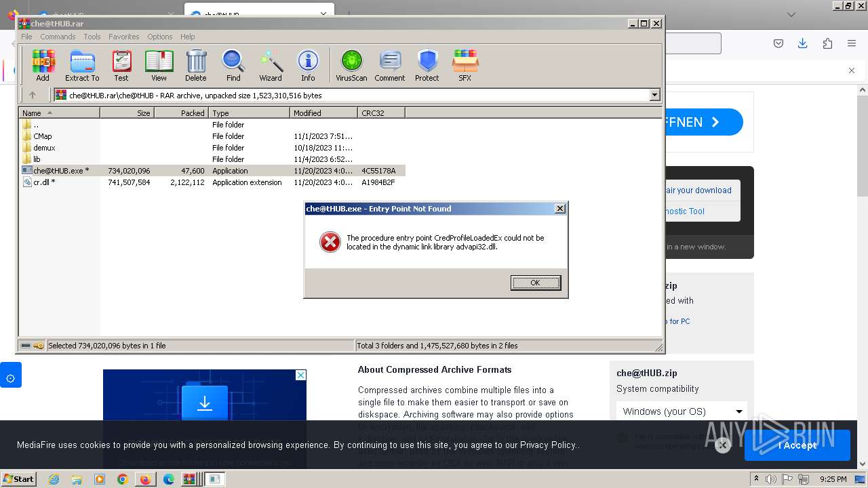This screenshot has height=488, width=868.
Task: Open the Tools menu
Action: (x=92, y=37)
